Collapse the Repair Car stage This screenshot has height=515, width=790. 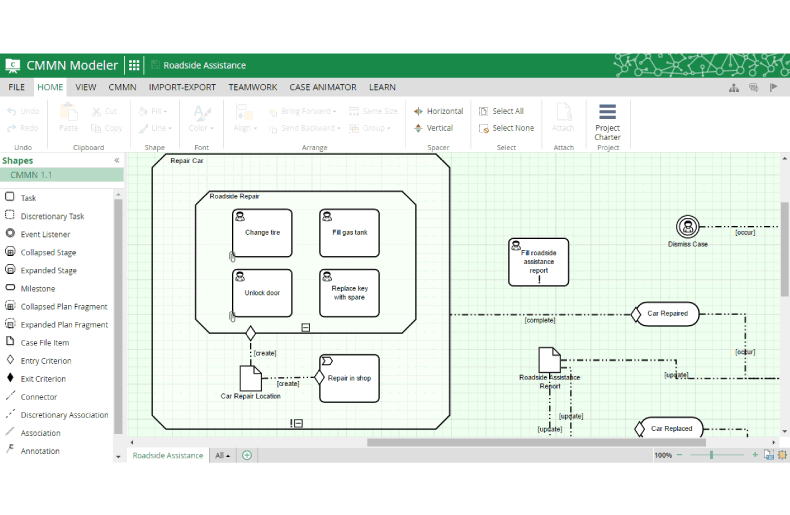[x=298, y=423]
